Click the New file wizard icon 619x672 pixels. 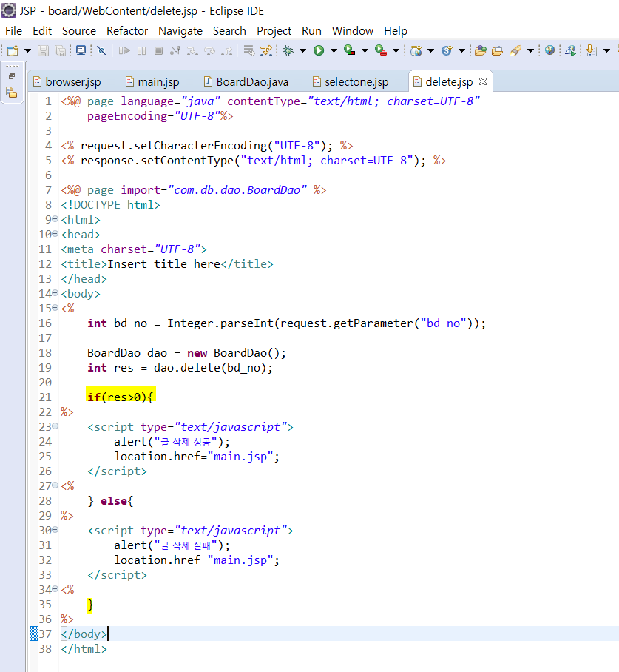click(13, 50)
